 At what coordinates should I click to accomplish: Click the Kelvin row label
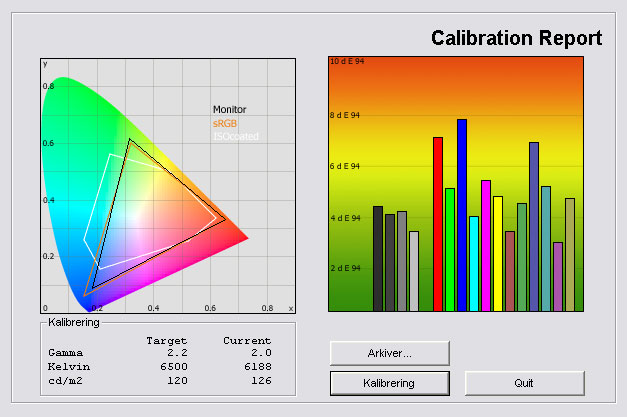[x=69, y=367]
